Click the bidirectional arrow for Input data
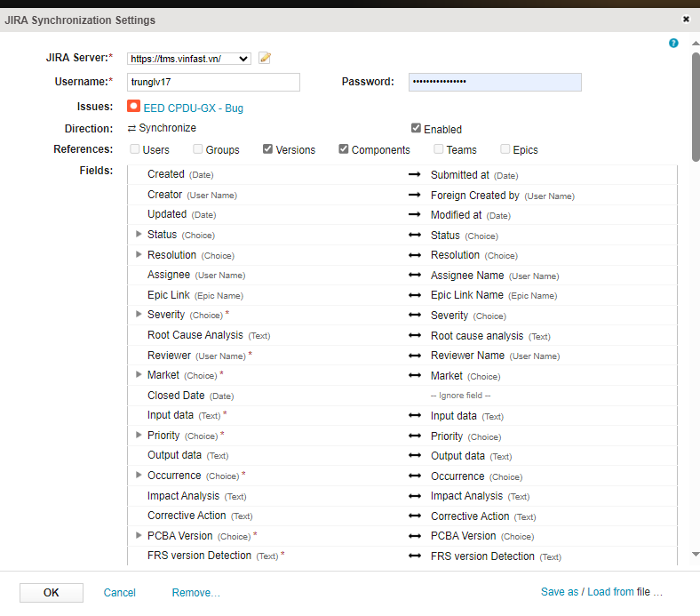This screenshot has height=616, width=700. click(x=414, y=415)
